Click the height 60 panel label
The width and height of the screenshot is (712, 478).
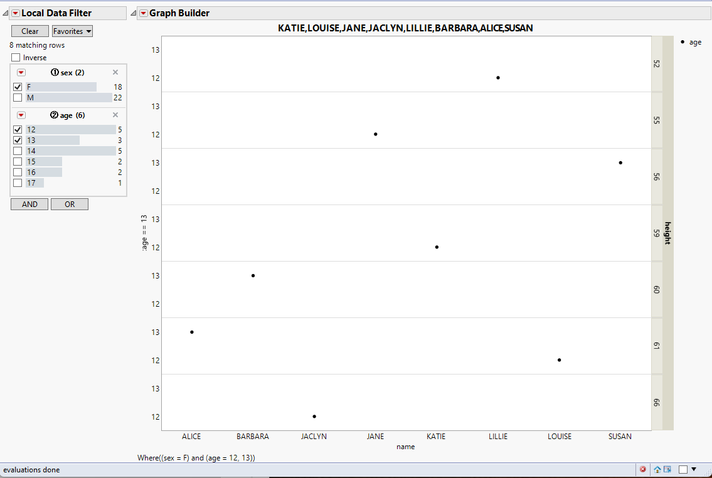pyautogui.click(x=657, y=290)
